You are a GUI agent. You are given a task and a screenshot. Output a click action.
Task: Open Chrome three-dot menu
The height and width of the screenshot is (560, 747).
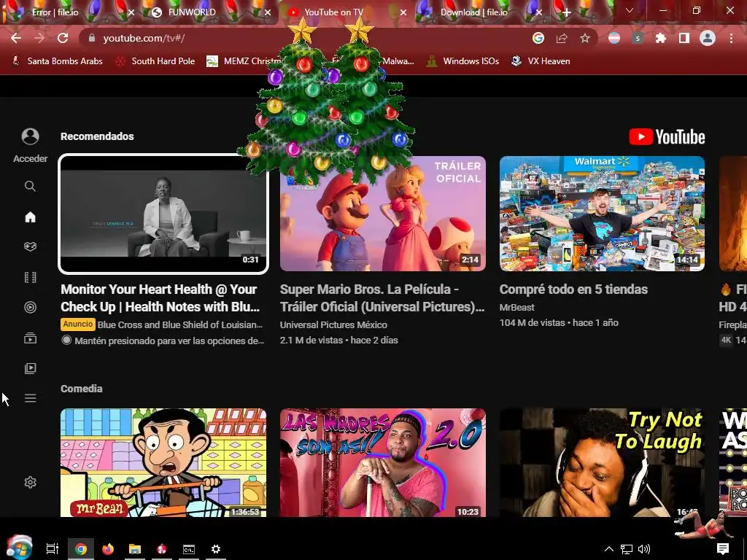[731, 38]
